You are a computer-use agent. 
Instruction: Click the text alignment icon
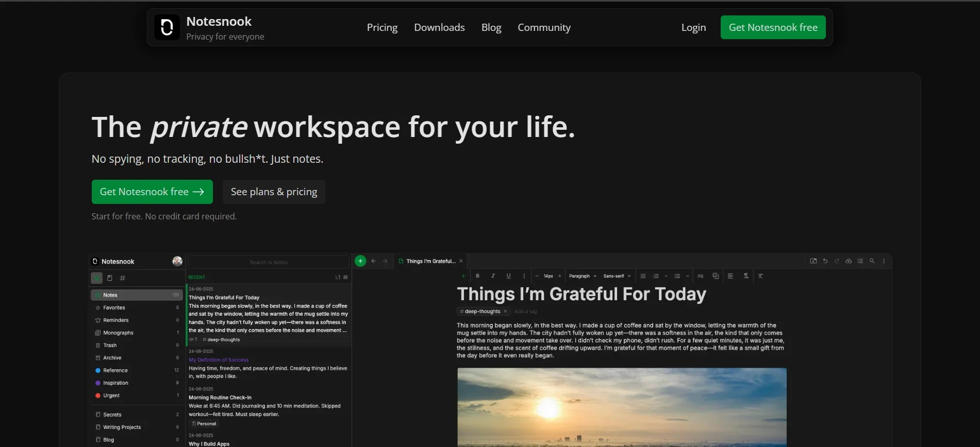click(730, 276)
